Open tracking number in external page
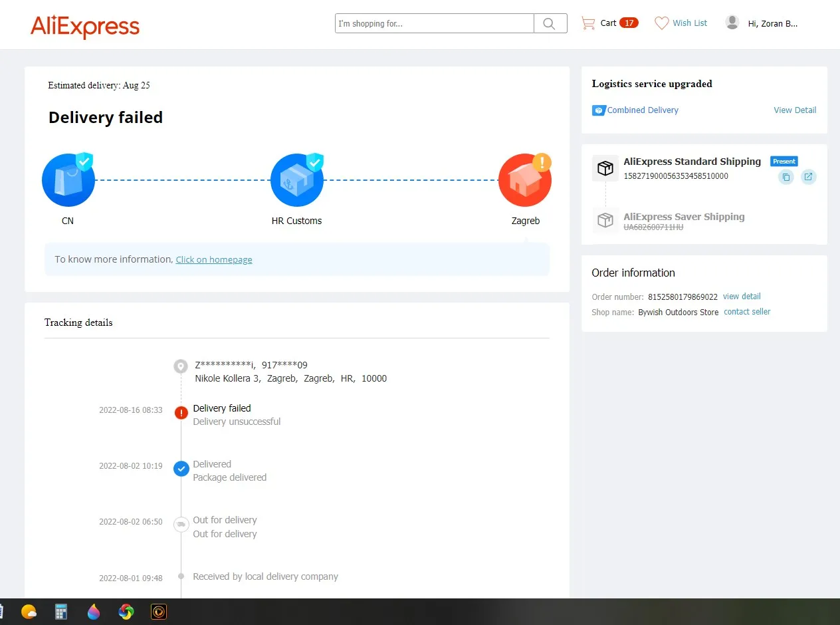 [808, 177]
